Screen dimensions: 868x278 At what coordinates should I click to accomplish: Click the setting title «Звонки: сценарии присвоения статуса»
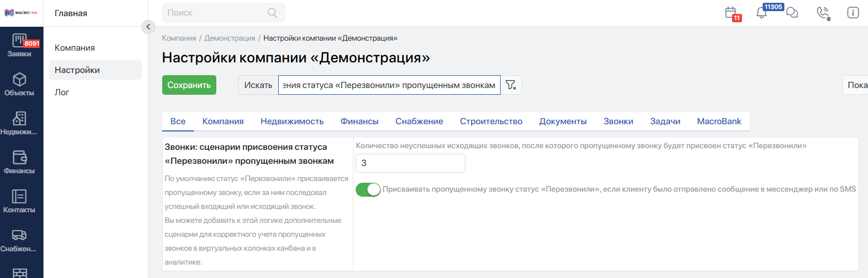pos(249,154)
